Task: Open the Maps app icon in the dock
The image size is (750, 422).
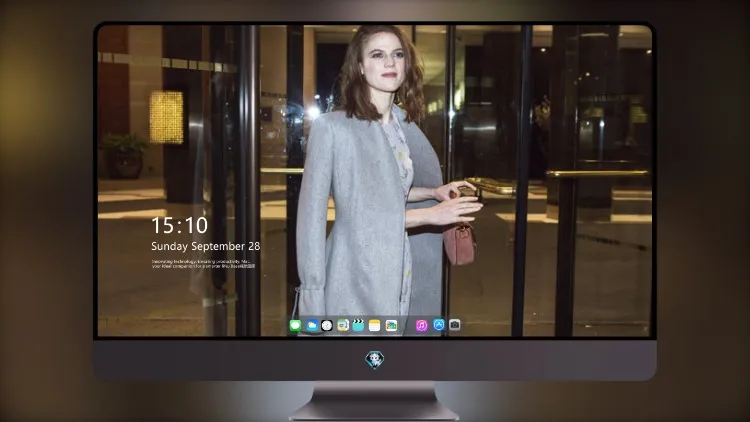Action: click(x=343, y=326)
